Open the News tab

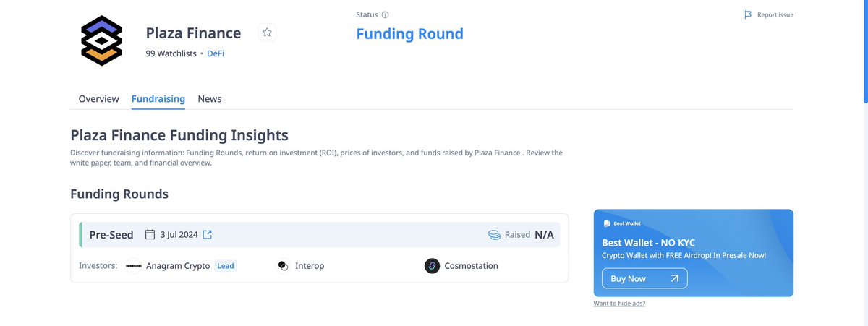pos(210,98)
